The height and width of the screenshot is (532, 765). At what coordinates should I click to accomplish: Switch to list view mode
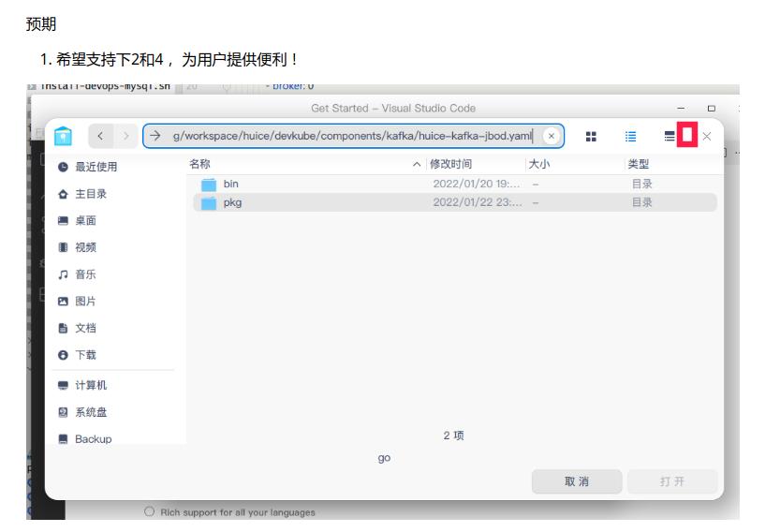pyautogui.click(x=630, y=137)
